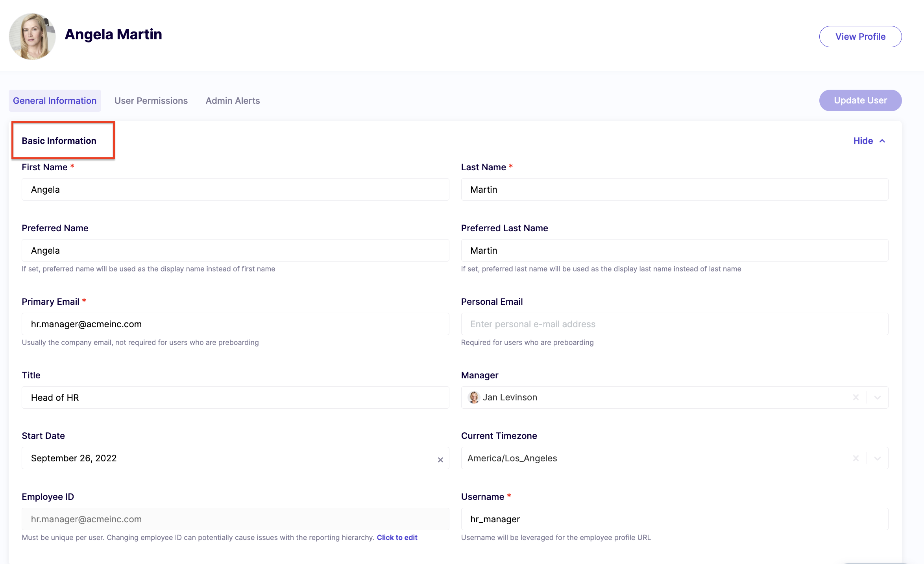
Task: Collapse section with the Hide link
Action: (x=863, y=141)
